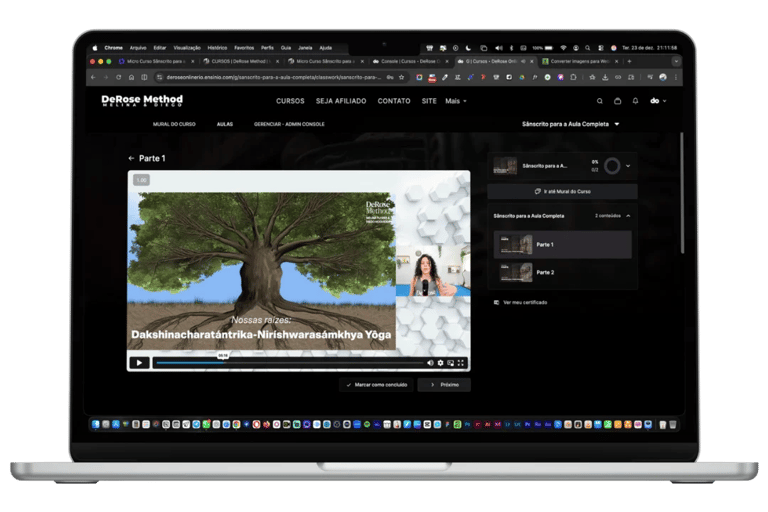This screenshot has height=512, width=768.
Task: Expand the Sânscrito para a Aula Completa course selector
Action: click(571, 124)
